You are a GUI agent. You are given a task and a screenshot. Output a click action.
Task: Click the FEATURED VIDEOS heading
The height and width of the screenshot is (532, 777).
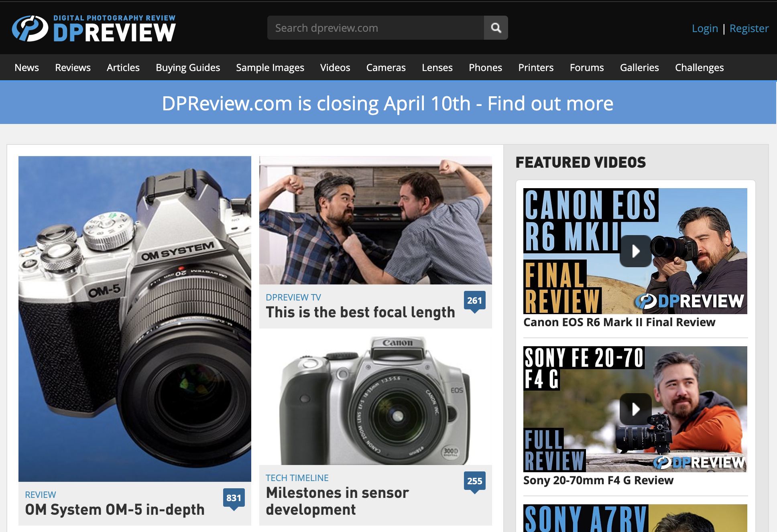[581, 162]
